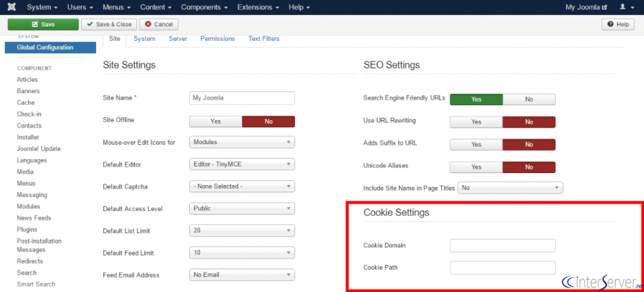
Task: Open Media sidebar link
Action: pos(25,172)
